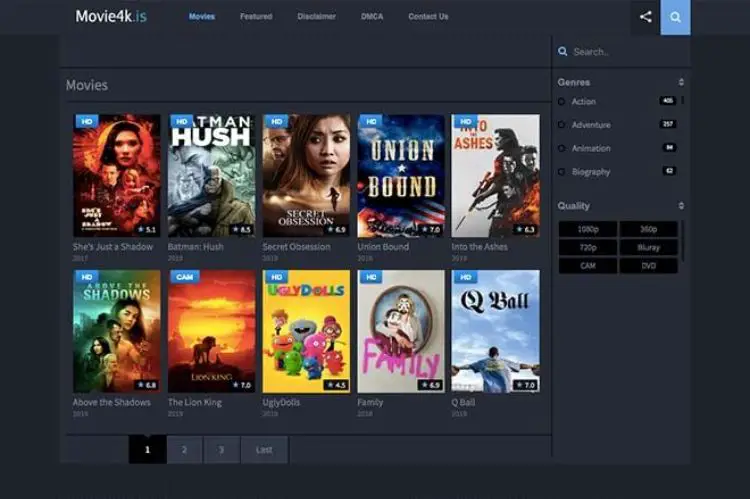Filter by 360p quality
The height and width of the screenshot is (499, 750).
pyautogui.click(x=649, y=229)
